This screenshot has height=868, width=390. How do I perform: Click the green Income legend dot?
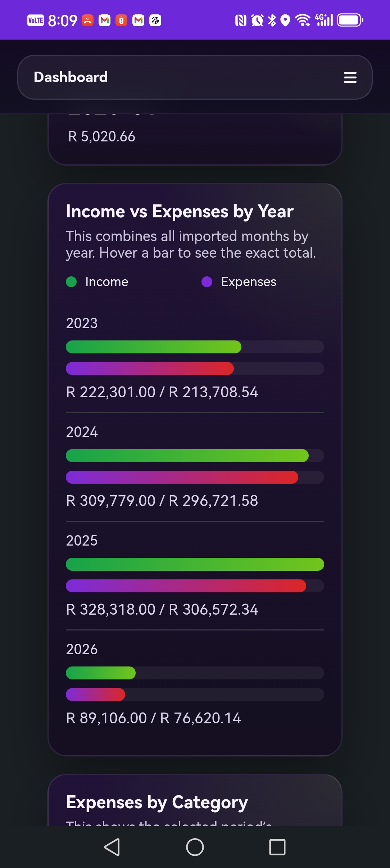coord(71,282)
